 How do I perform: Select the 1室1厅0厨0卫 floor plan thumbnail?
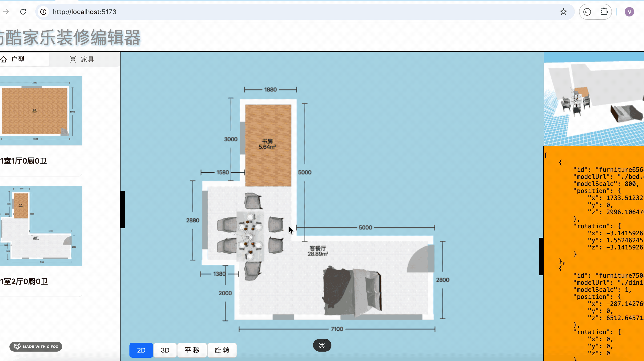(x=41, y=111)
